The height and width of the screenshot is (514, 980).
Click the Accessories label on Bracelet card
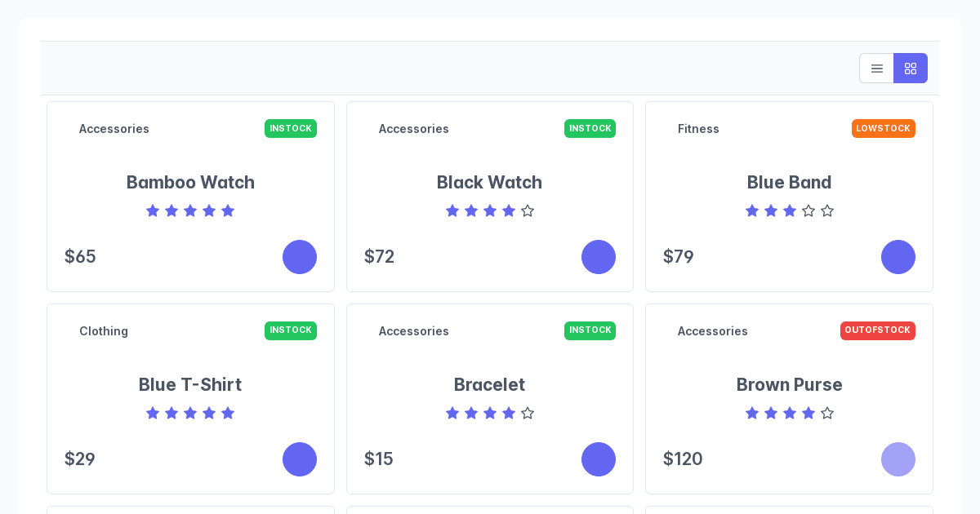pyautogui.click(x=414, y=331)
